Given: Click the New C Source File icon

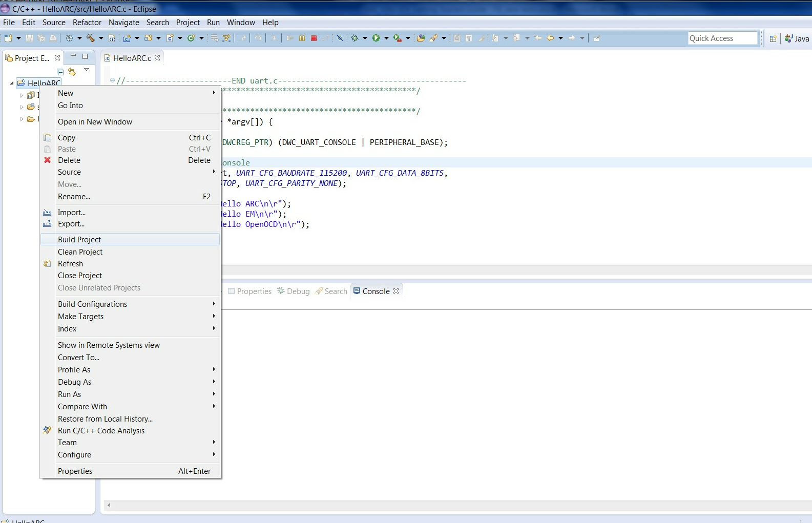Looking at the screenshot, I should [170, 38].
